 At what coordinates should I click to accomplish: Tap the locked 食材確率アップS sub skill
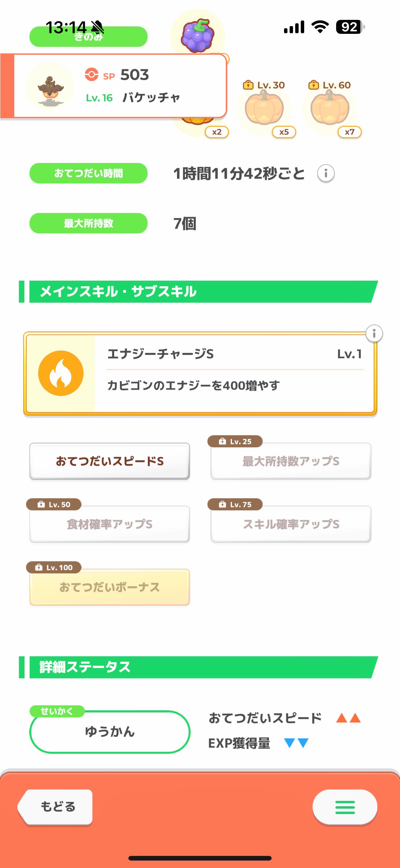click(110, 524)
